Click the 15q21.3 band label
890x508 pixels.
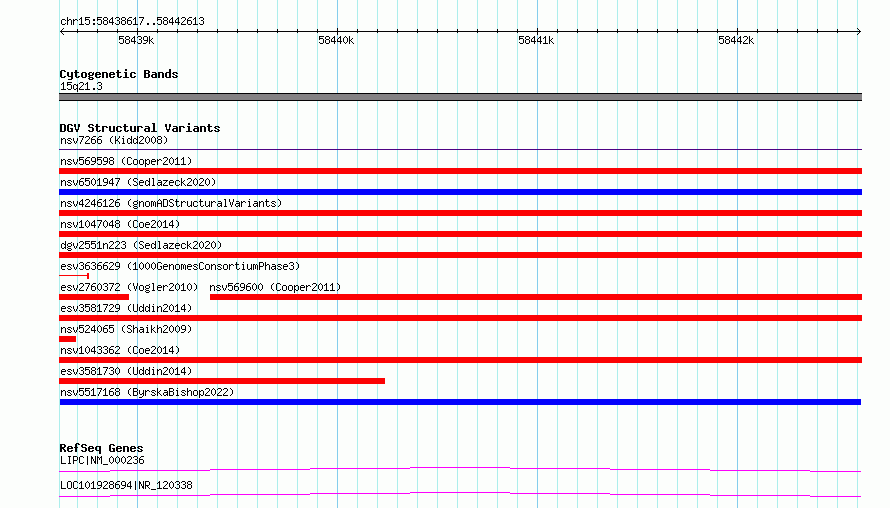pyautogui.click(x=81, y=86)
